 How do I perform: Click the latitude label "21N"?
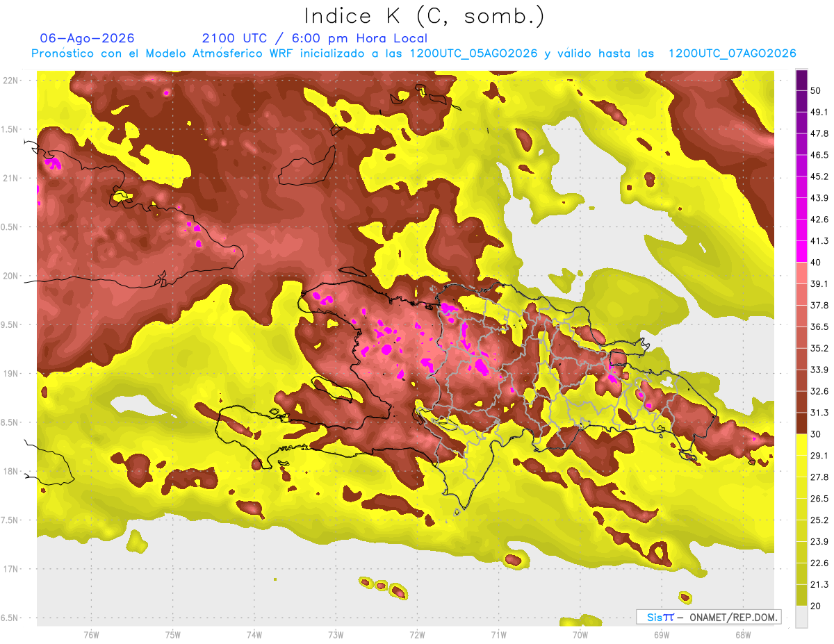click(x=11, y=179)
